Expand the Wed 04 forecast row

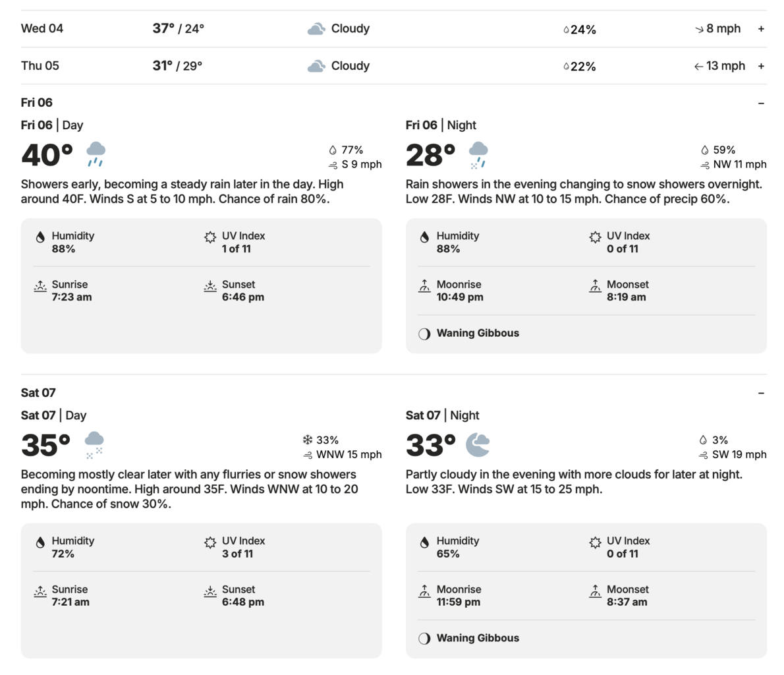[761, 29]
